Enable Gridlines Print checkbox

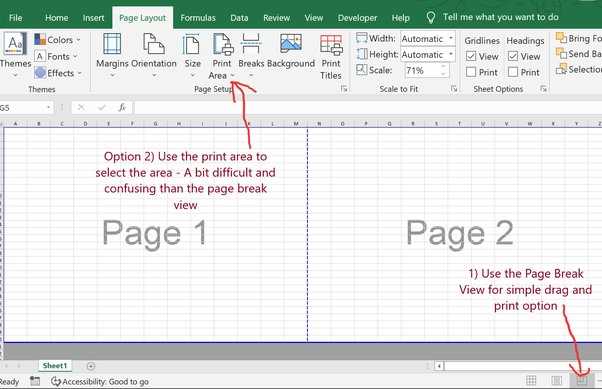click(471, 72)
